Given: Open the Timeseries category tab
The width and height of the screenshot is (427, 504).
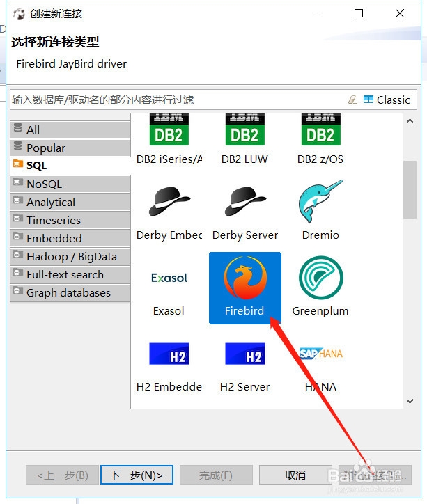Looking at the screenshot, I should tap(70, 220).
